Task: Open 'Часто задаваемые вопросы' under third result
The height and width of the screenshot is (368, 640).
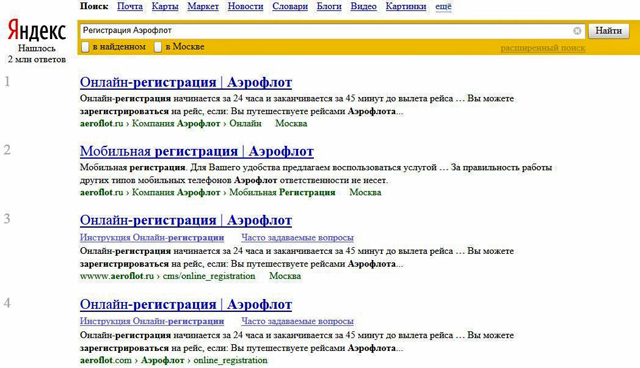Action: [297, 237]
